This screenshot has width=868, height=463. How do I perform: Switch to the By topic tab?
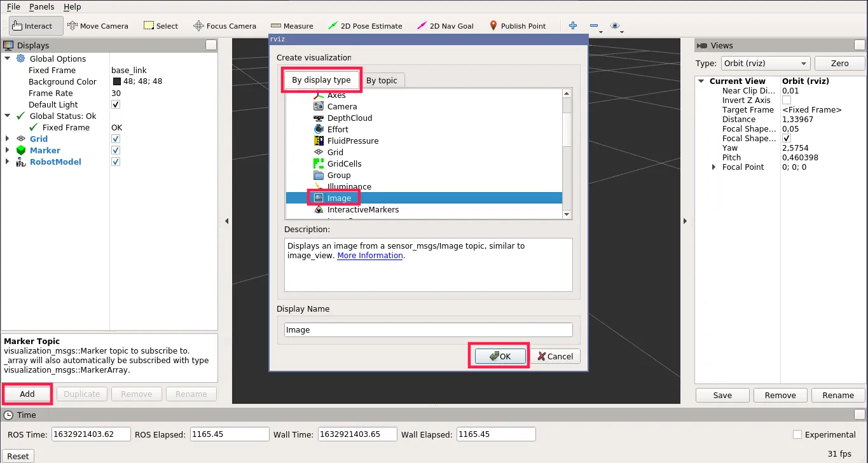click(382, 80)
